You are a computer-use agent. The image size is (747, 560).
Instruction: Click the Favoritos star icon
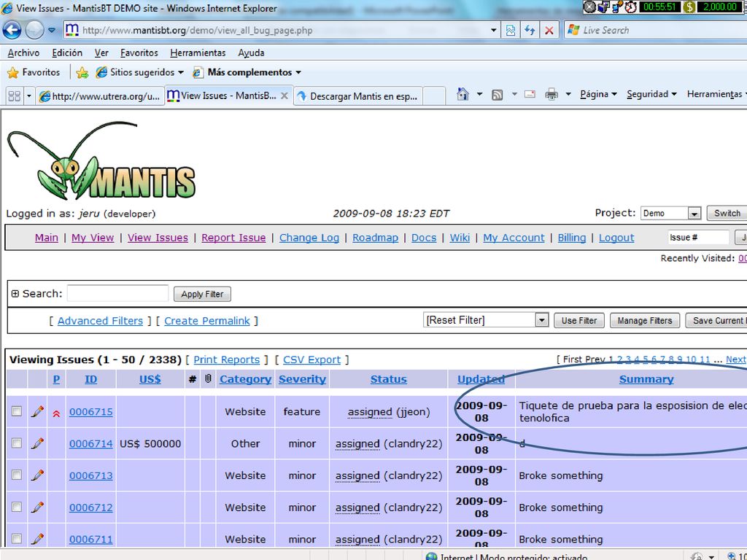(x=13, y=72)
